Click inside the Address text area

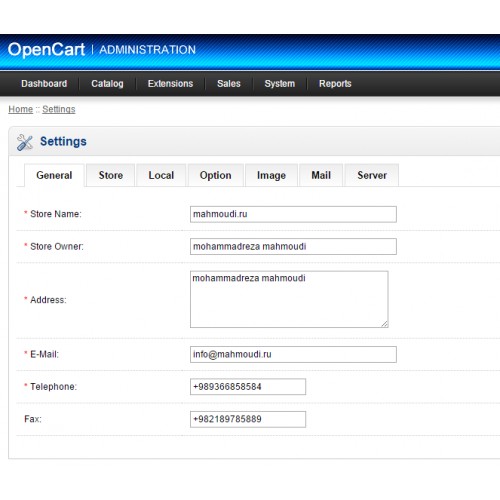coord(289,299)
